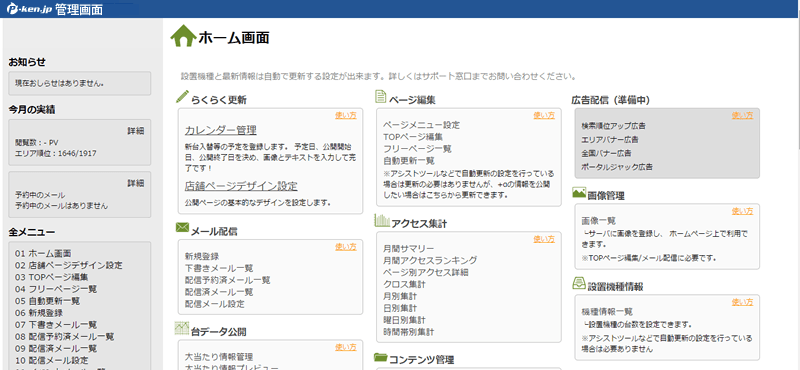
Task: Open 詳細 for 予約中のメール
Action: [x=135, y=183]
